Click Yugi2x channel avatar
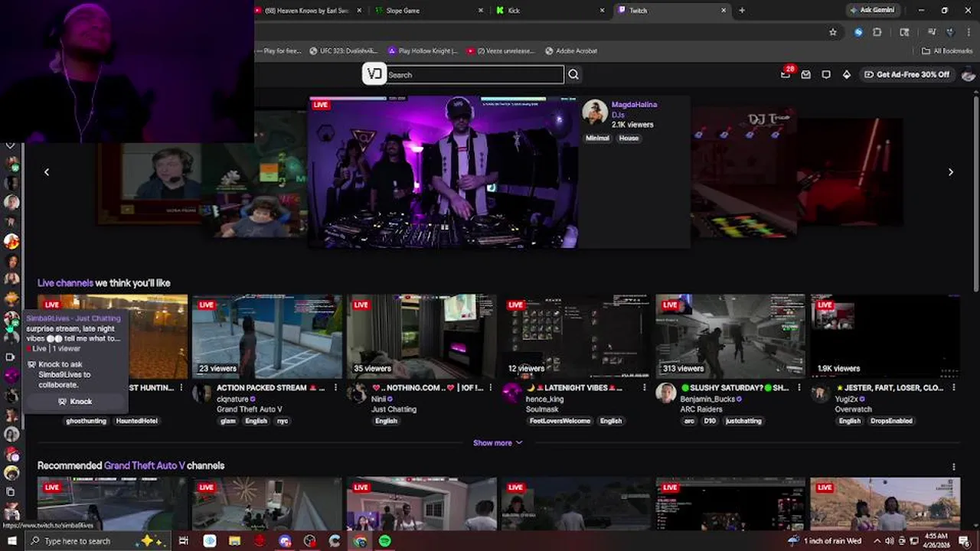The width and height of the screenshot is (980, 551). coord(821,393)
